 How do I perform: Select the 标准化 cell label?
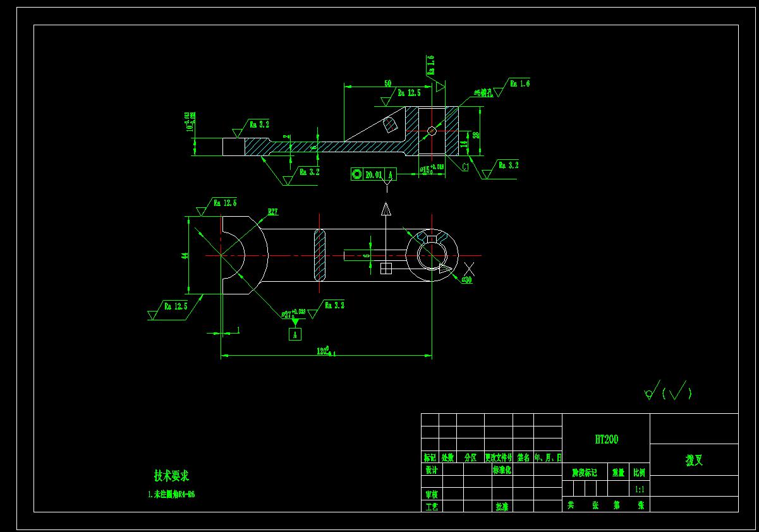[502, 471]
